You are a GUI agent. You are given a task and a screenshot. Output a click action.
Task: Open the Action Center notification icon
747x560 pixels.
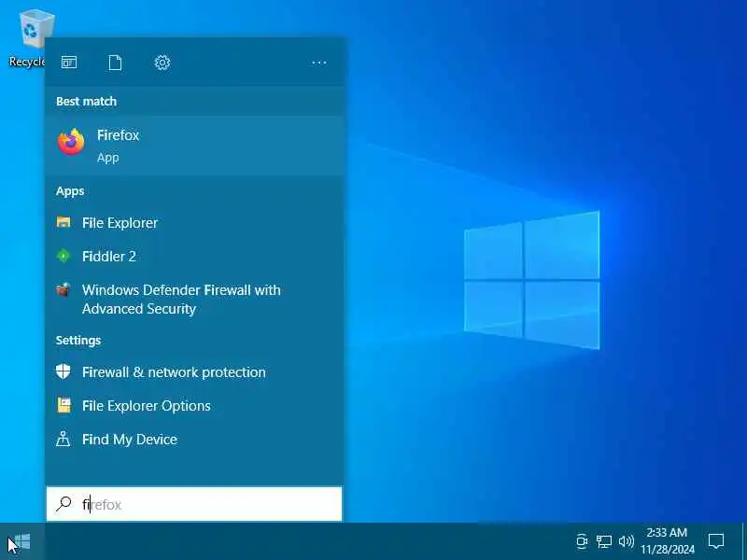[716, 541]
